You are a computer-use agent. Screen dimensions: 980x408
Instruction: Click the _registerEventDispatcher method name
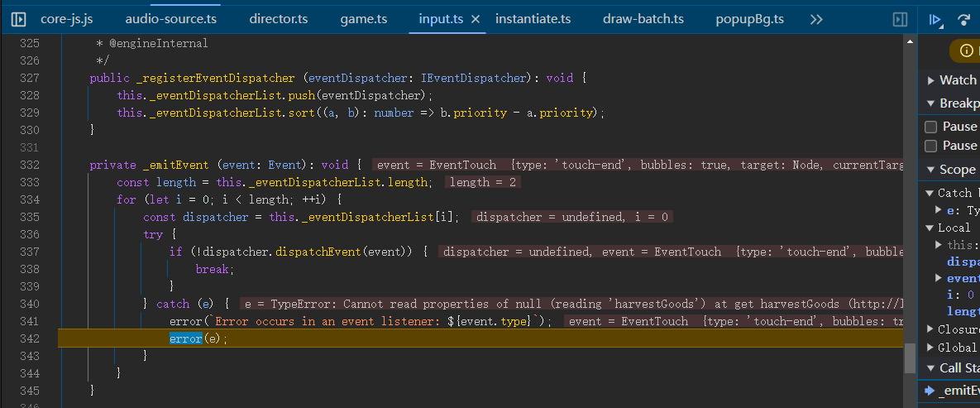(x=214, y=79)
